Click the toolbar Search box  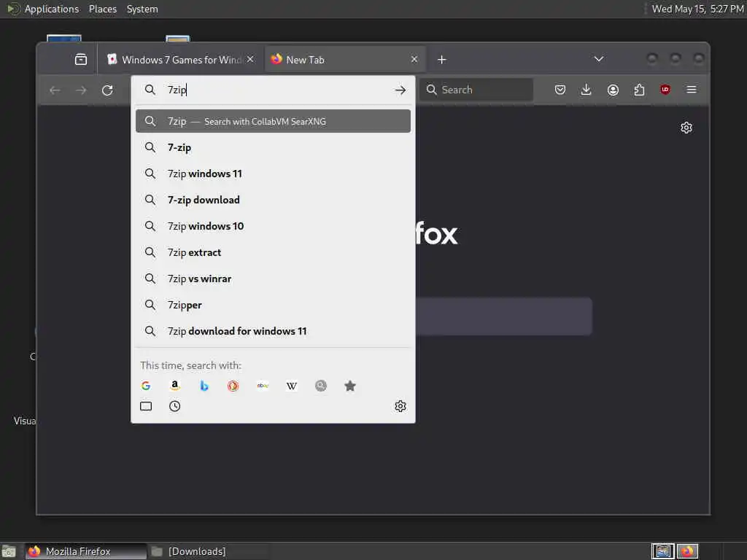(x=476, y=90)
